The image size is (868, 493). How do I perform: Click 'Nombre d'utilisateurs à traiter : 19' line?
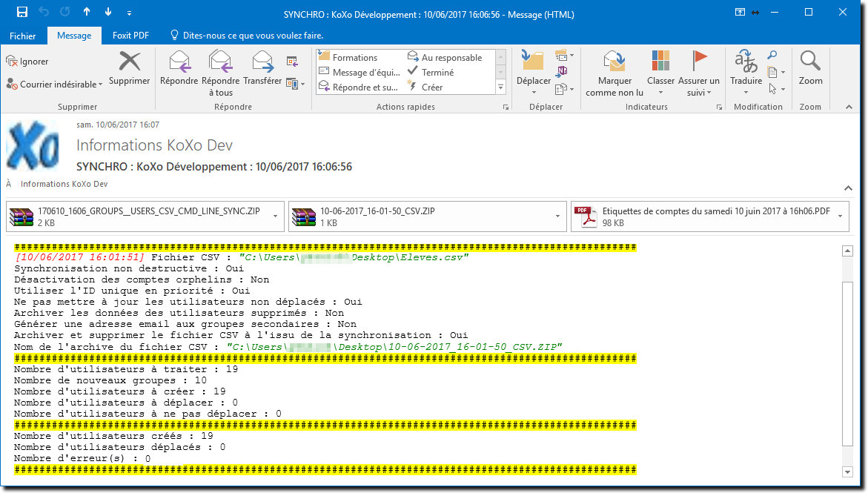point(126,369)
